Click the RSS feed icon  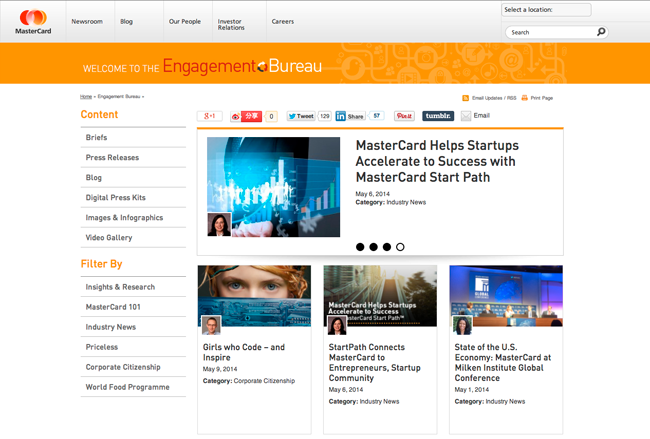coord(466,98)
